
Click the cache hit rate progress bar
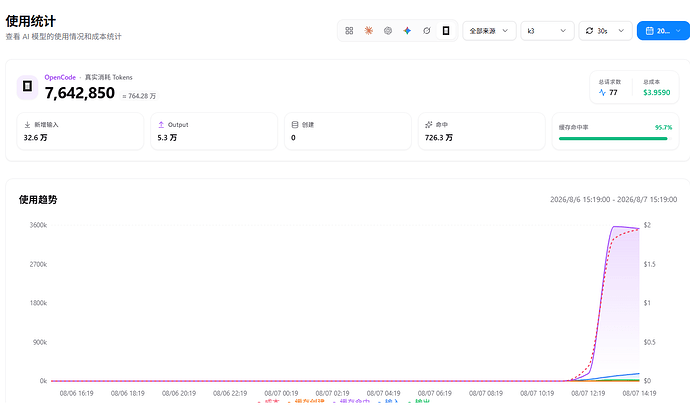[613, 139]
